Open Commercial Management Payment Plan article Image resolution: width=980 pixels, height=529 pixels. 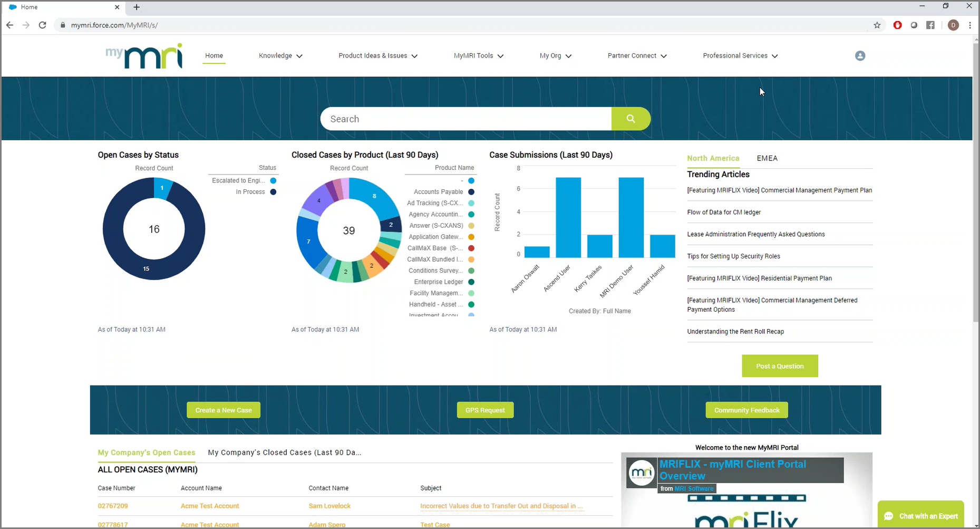coord(779,190)
